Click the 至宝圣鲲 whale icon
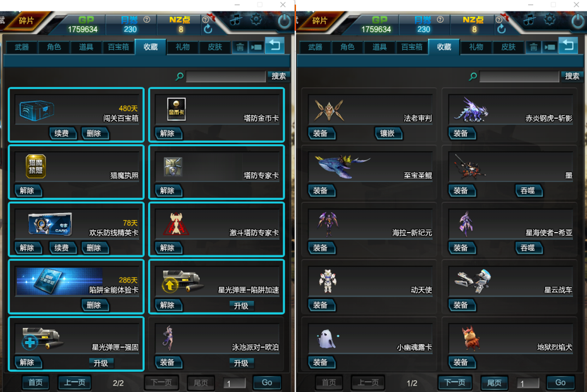The image size is (587, 392). [342, 166]
